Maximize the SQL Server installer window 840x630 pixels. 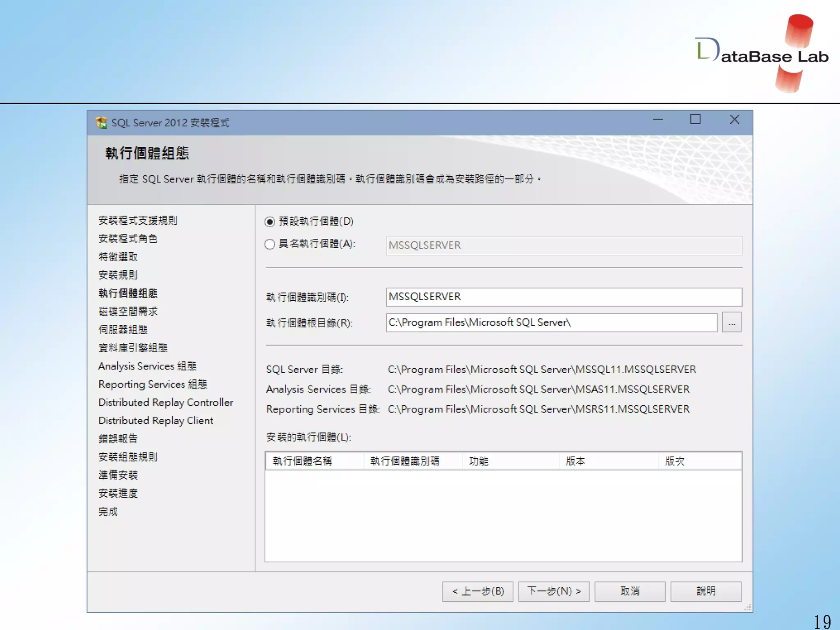point(695,119)
